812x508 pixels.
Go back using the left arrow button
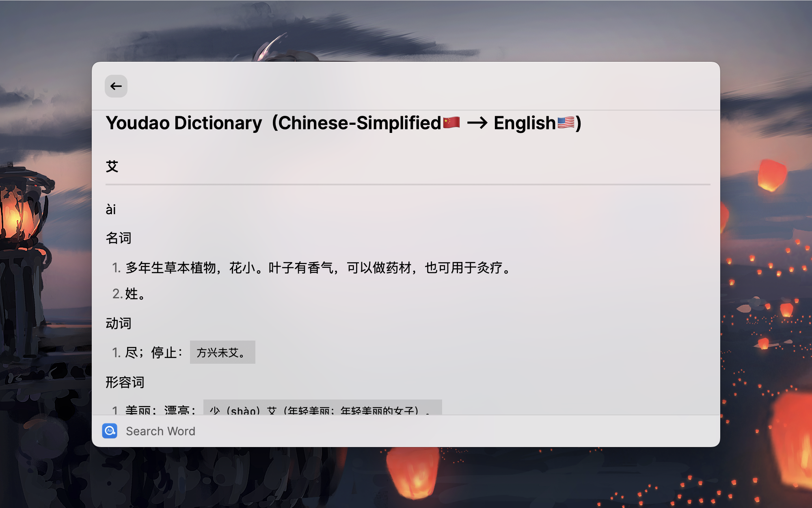pos(116,86)
